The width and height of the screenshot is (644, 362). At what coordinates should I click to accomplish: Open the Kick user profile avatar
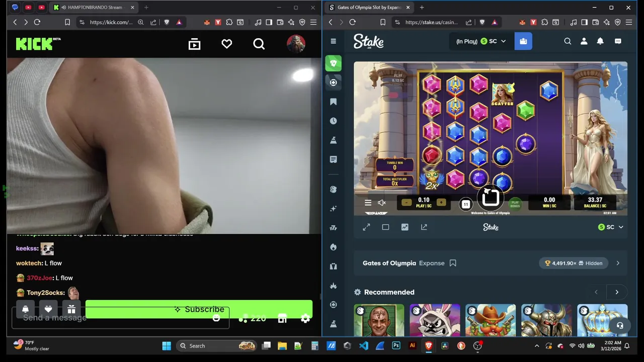pyautogui.click(x=296, y=44)
